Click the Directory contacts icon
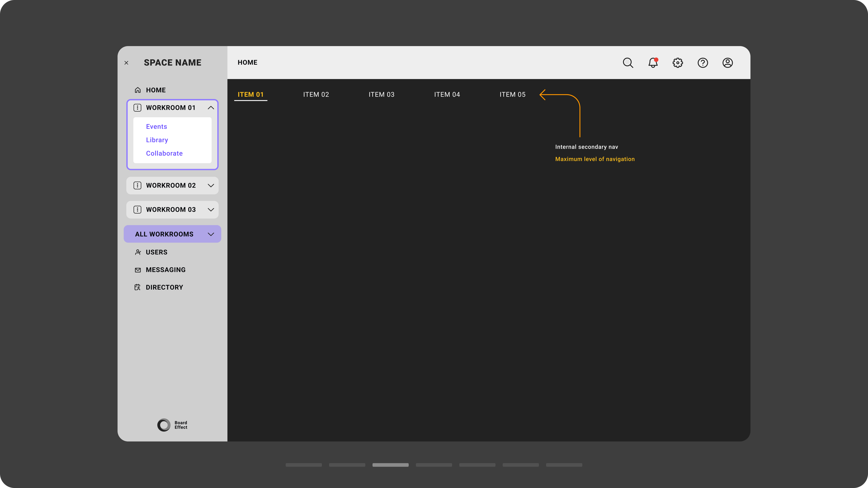 137,287
